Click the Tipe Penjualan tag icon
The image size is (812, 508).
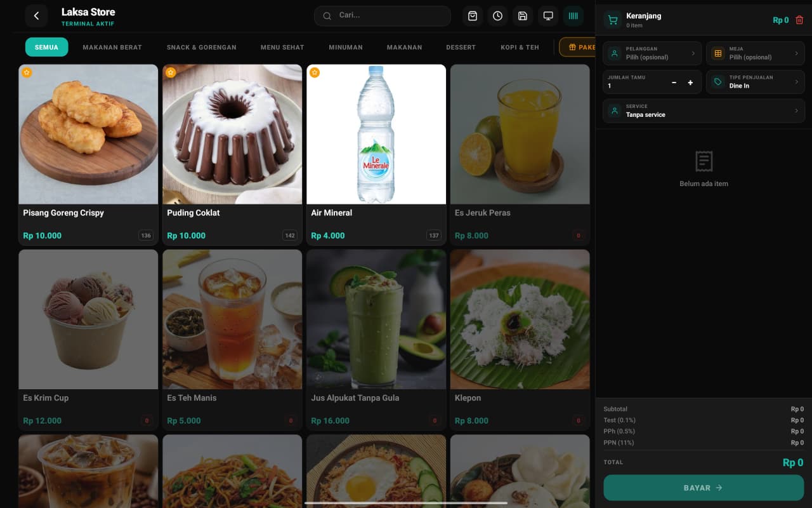(x=718, y=82)
